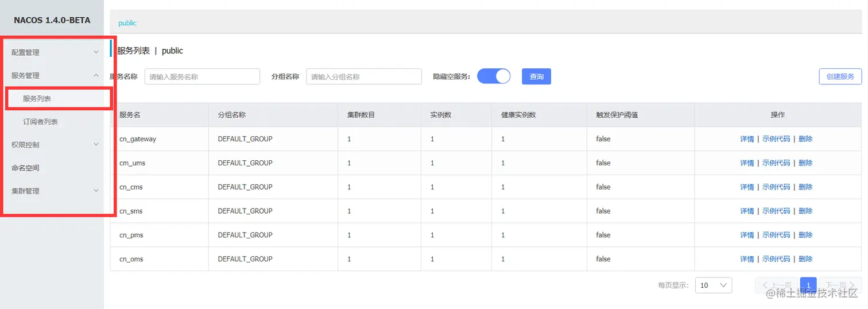The width and height of the screenshot is (868, 309).
Task: Open the page size dropdown showing 10
Action: pos(713,285)
